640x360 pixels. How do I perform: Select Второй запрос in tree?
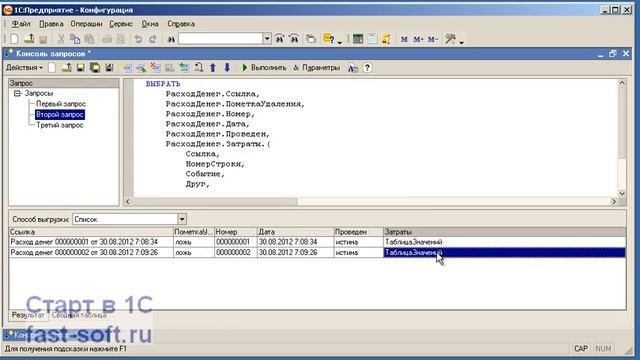point(60,115)
